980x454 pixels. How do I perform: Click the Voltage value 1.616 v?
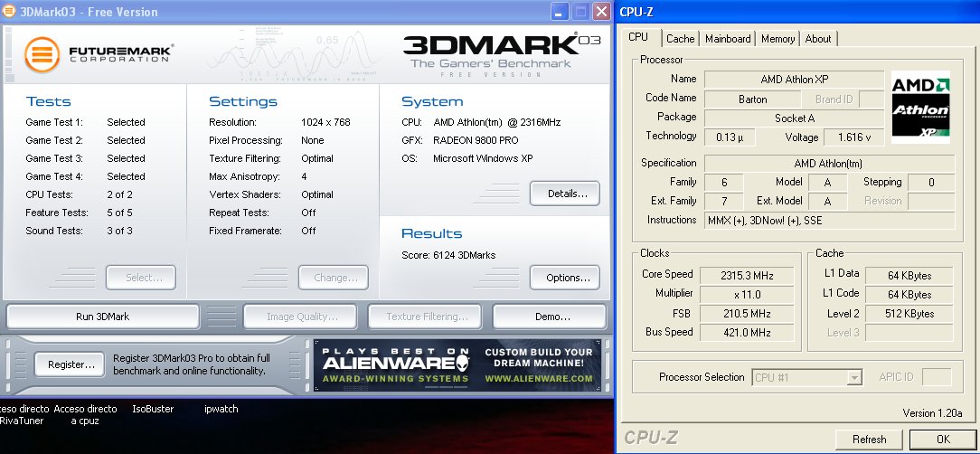[853, 137]
